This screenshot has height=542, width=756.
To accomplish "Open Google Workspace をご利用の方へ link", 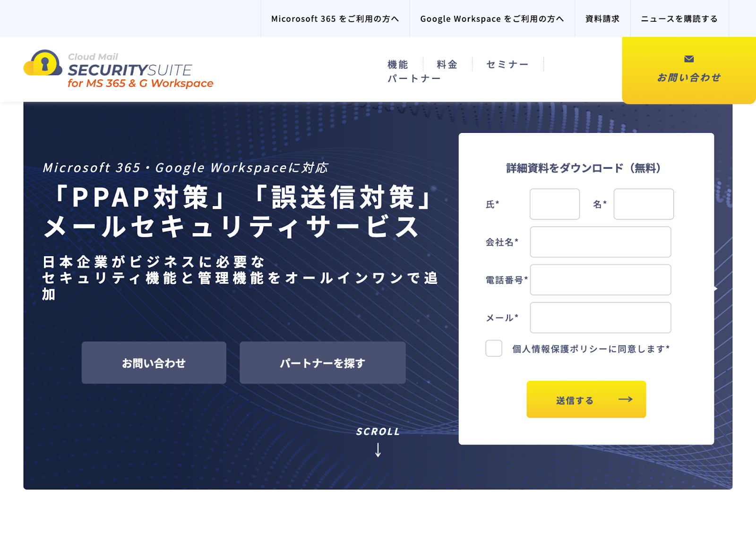I will click(x=492, y=19).
